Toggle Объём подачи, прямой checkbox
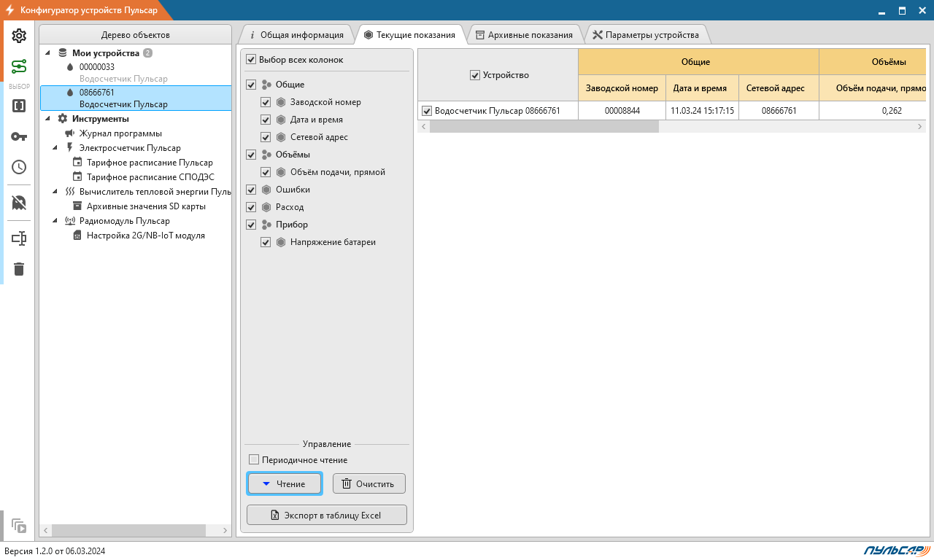 pyautogui.click(x=266, y=172)
